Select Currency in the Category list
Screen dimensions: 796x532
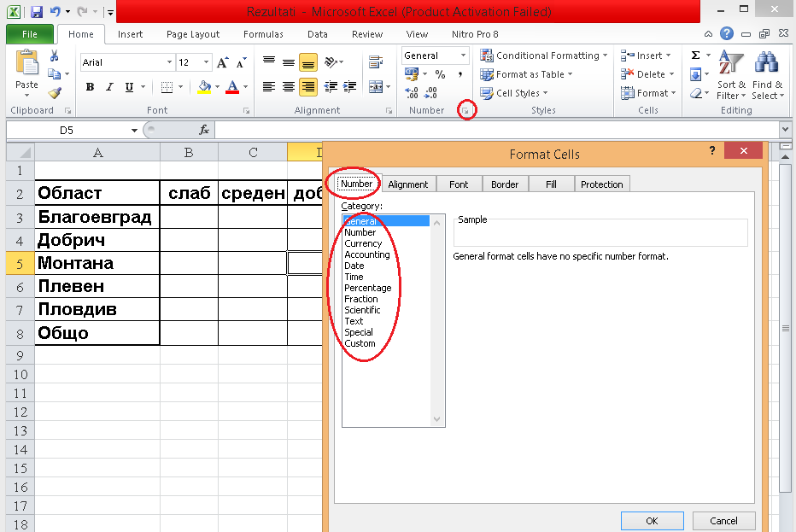(x=363, y=243)
